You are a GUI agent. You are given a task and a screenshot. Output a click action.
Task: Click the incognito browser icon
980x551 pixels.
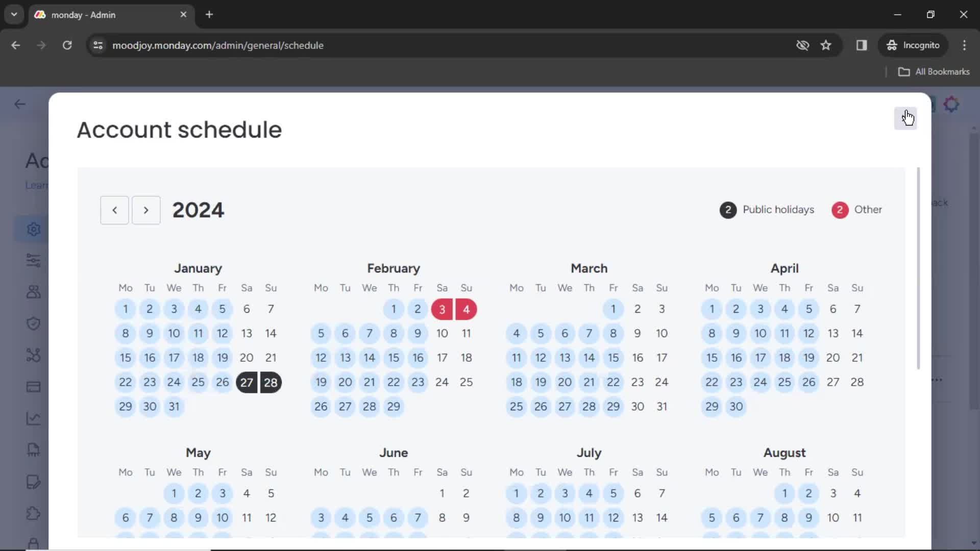tap(891, 45)
